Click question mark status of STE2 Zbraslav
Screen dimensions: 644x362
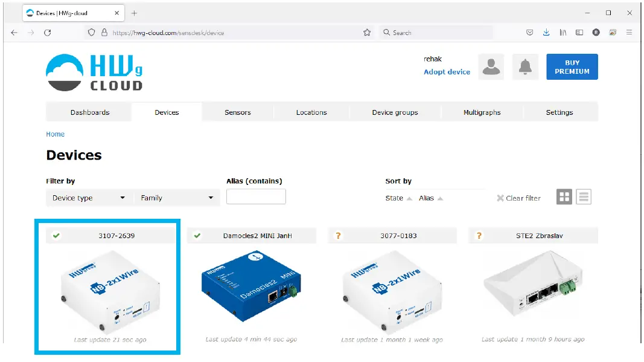tap(479, 236)
